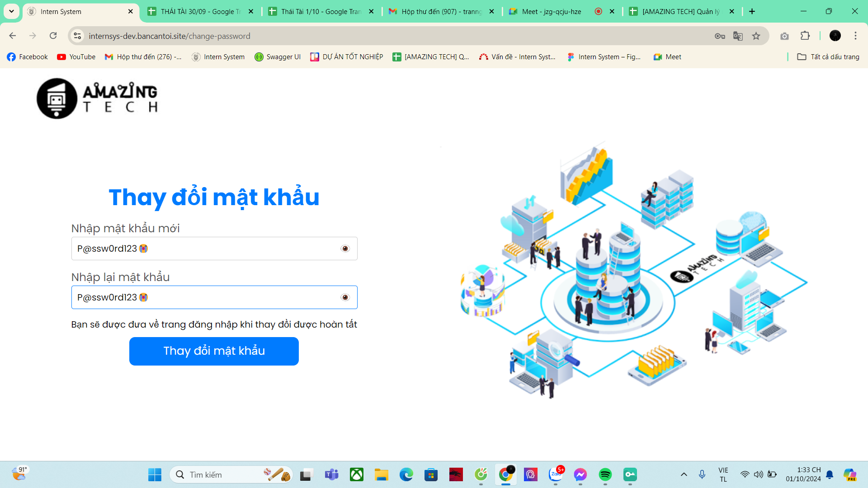The image size is (868, 488).
Task: Switch to the Meet - jzg-qcju-hze tab
Action: click(551, 11)
